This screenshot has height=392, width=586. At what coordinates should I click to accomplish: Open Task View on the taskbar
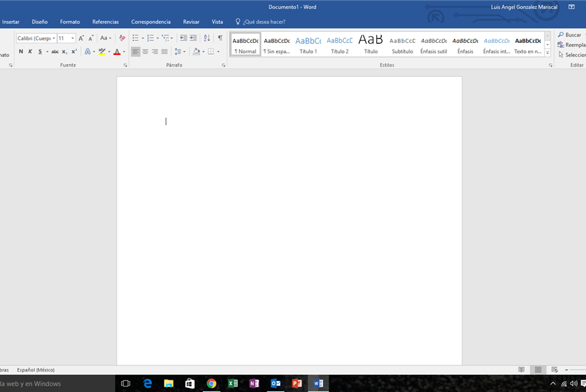126,383
